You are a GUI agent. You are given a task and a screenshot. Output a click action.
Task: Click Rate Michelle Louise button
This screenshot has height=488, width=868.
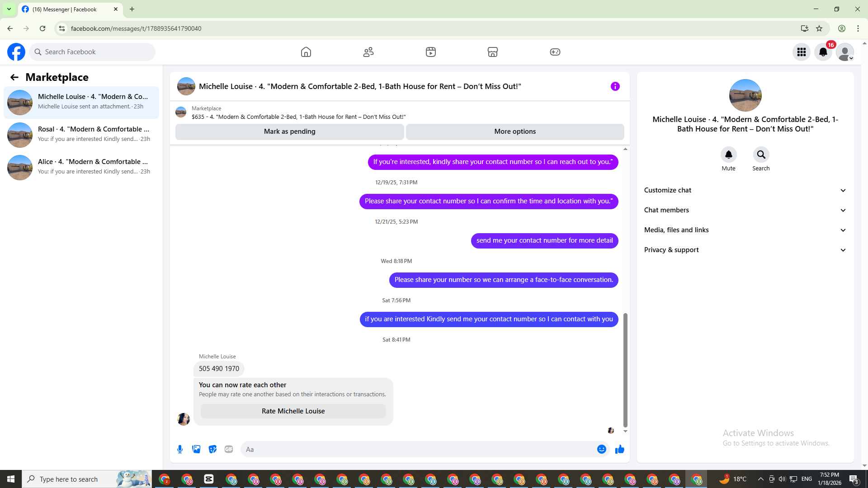pos(293,411)
